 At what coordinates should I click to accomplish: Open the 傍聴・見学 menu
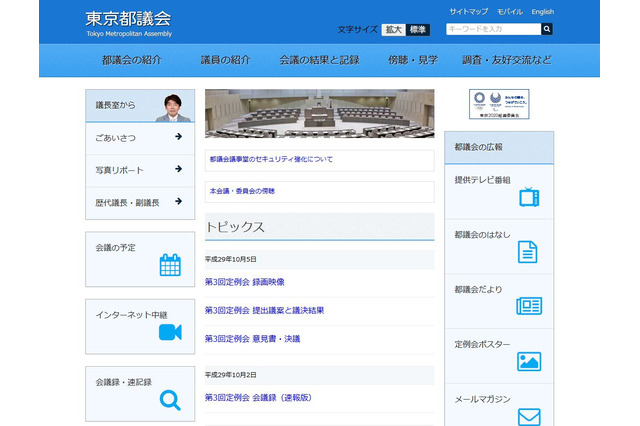click(413, 60)
